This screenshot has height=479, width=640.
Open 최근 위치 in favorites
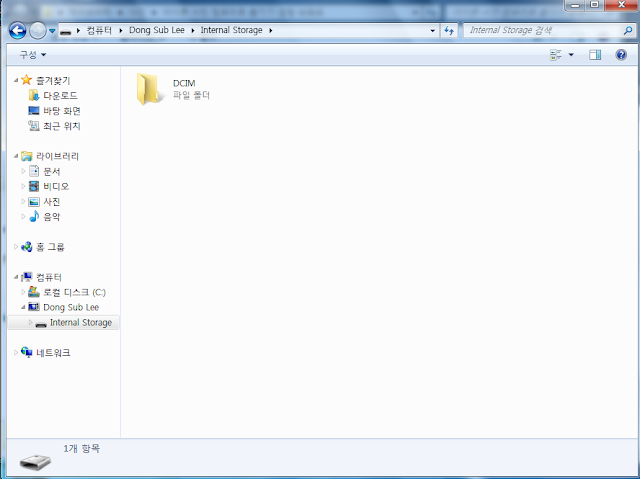(x=61, y=126)
